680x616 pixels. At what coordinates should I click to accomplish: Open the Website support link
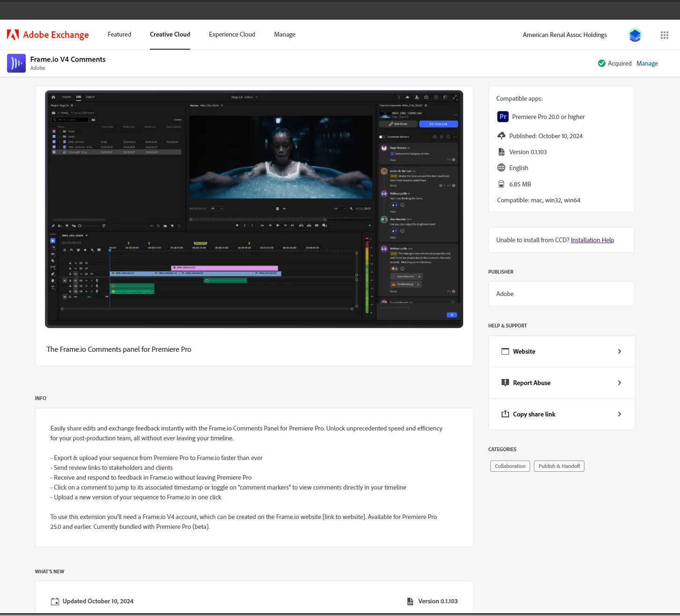click(562, 351)
